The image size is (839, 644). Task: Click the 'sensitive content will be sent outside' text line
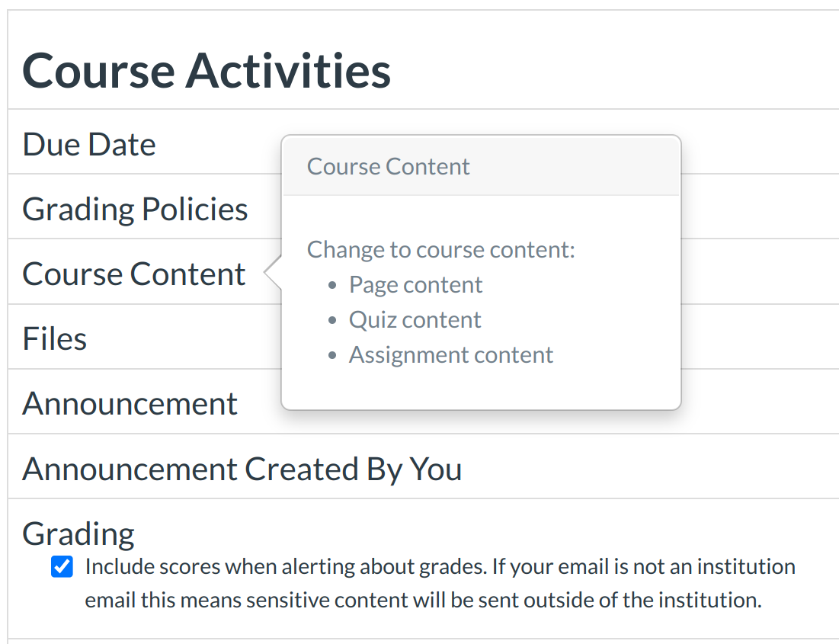[423, 600]
